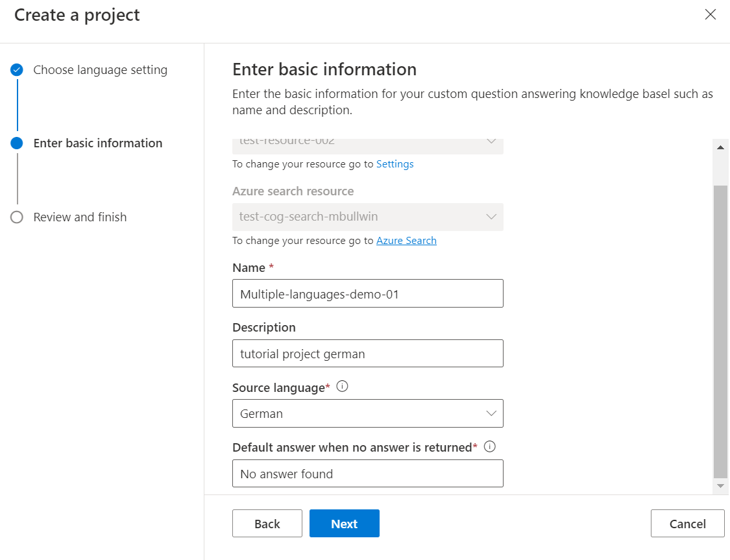Viewport: 730px width, 560px height.
Task: Close the Create a project dialog
Action: [x=711, y=15]
